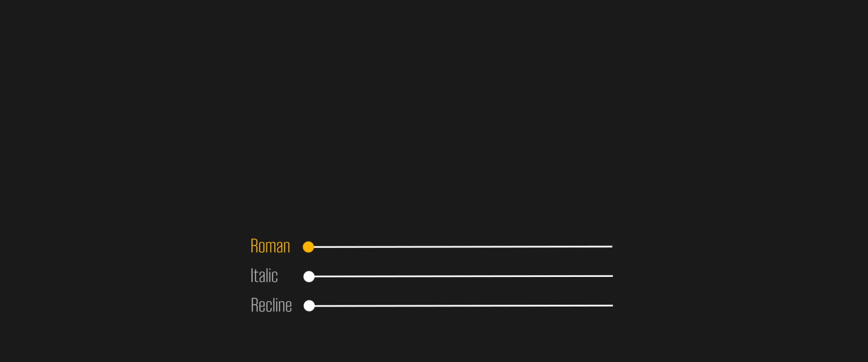Click Recline track just right of its handle
868x362 pixels.
pos(322,306)
